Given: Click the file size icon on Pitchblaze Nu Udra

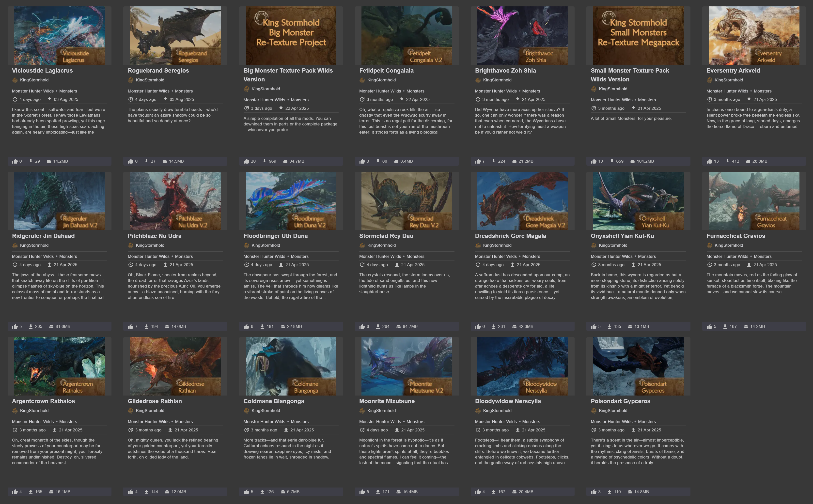Looking at the screenshot, I should [167, 327].
